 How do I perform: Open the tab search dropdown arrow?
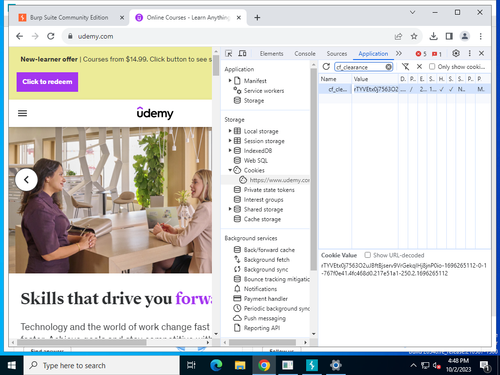point(412,12)
